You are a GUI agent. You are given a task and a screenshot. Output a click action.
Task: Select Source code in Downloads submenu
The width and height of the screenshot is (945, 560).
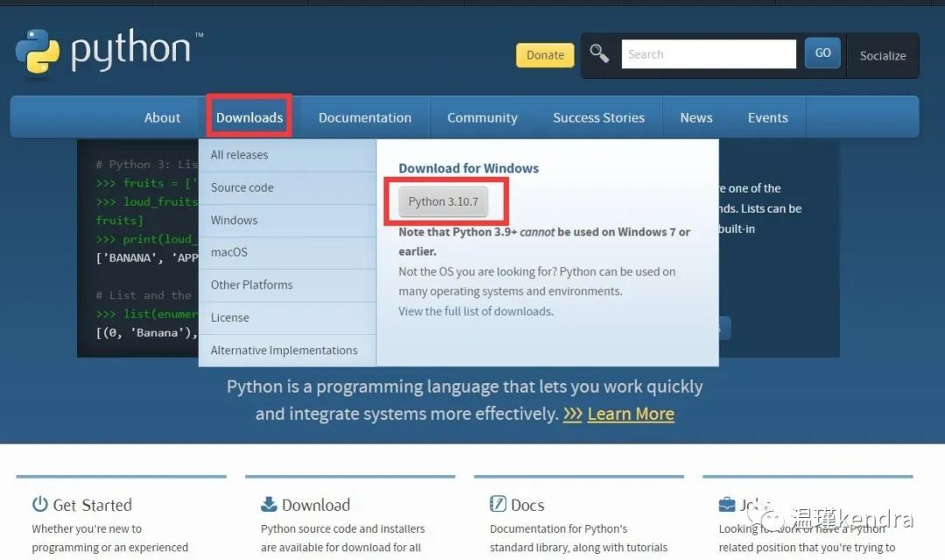pos(288,187)
